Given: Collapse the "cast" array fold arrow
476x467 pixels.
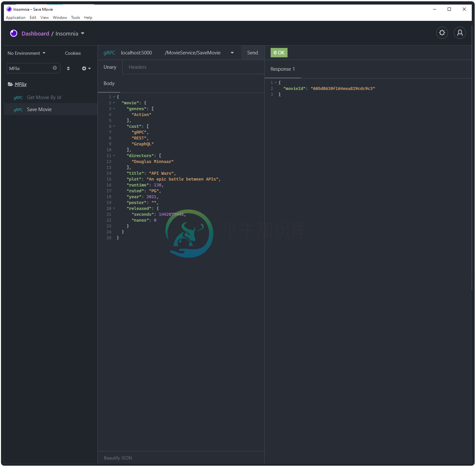Looking at the screenshot, I should (114, 126).
